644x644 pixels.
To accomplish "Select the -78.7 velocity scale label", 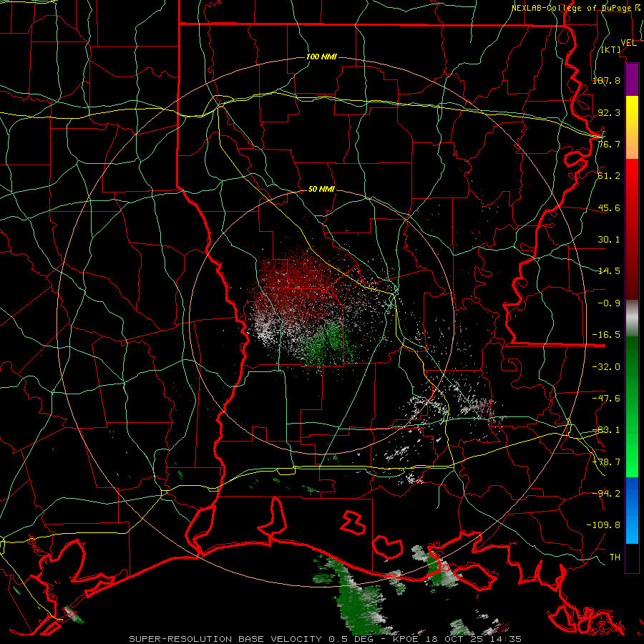I will pos(606,462).
